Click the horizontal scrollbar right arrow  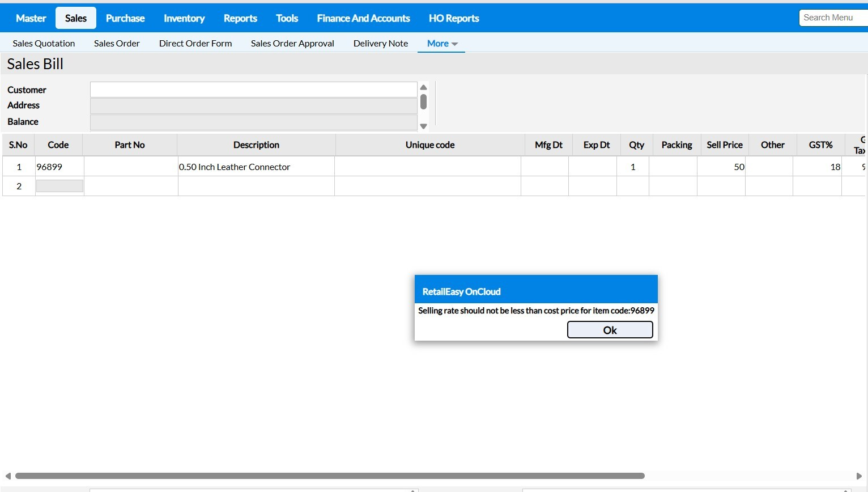click(x=859, y=476)
